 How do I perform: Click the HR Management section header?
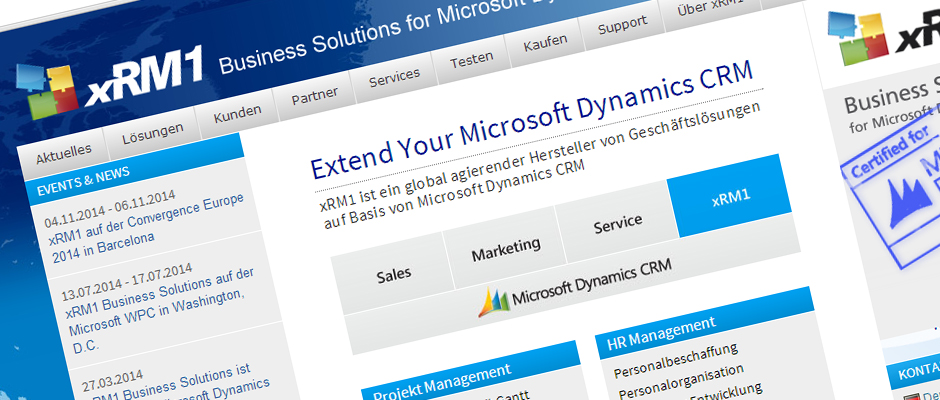tap(660, 323)
